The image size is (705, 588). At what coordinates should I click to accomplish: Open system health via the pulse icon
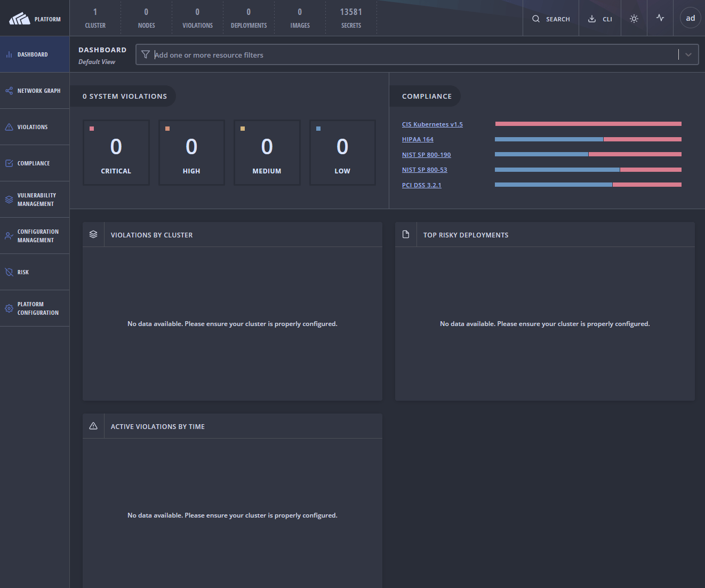coord(660,18)
